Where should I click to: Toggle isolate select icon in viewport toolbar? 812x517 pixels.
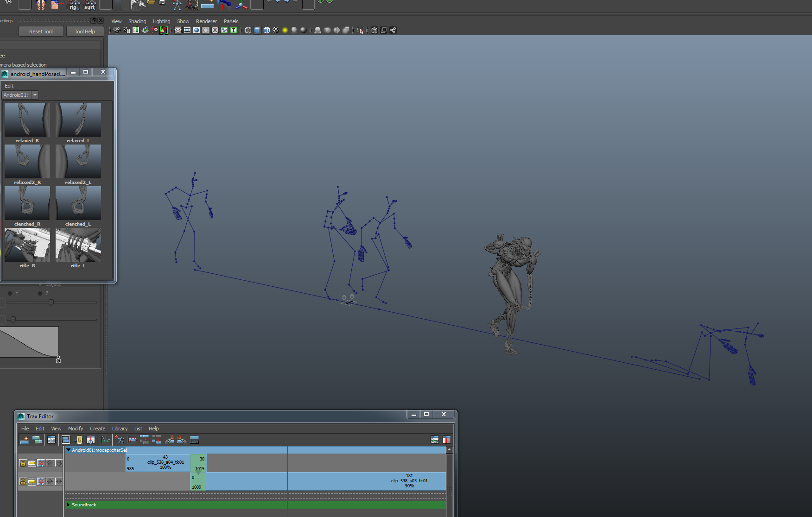point(361,30)
